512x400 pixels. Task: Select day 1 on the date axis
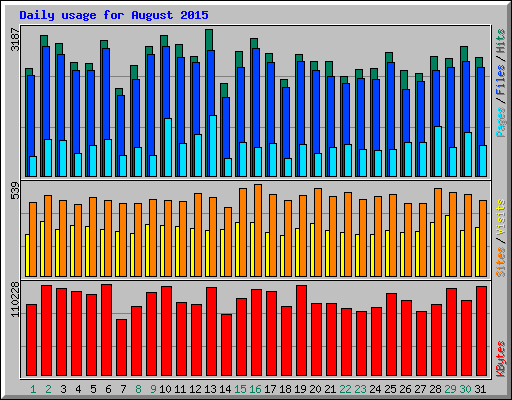[x=33, y=389]
